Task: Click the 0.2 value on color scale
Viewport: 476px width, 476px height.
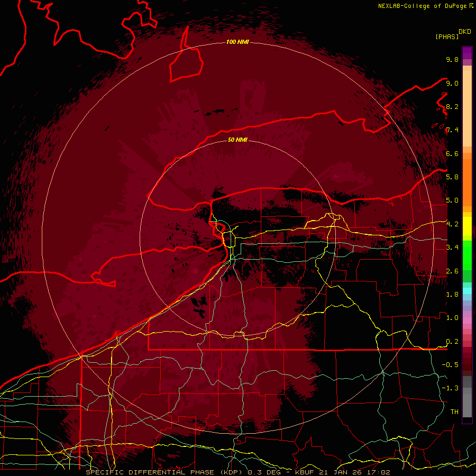Action: click(x=452, y=341)
